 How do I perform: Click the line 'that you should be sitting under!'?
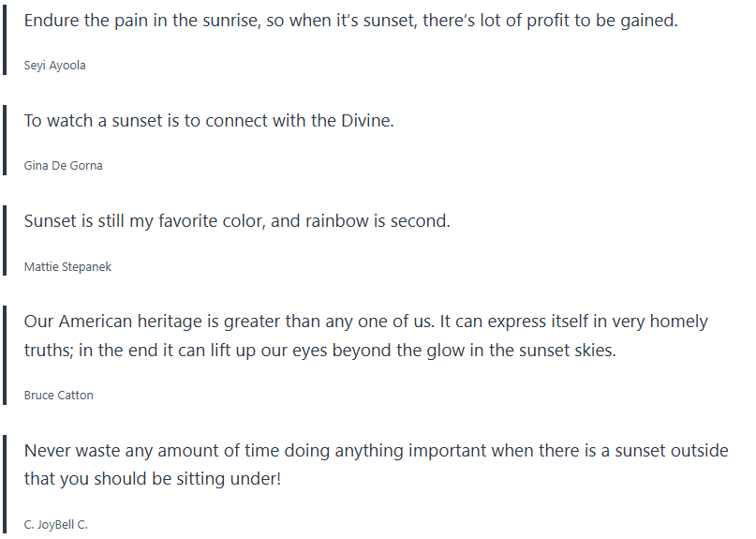pyautogui.click(x=153, y=479)
